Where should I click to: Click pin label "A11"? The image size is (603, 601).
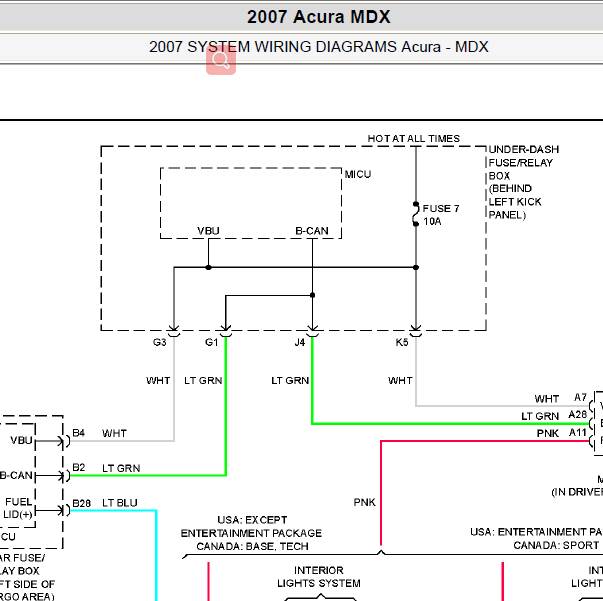(578, 433)
